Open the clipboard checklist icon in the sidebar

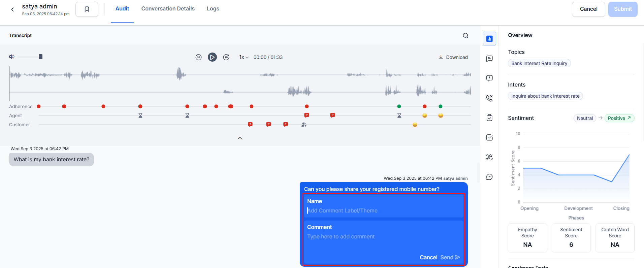[489, 118]
